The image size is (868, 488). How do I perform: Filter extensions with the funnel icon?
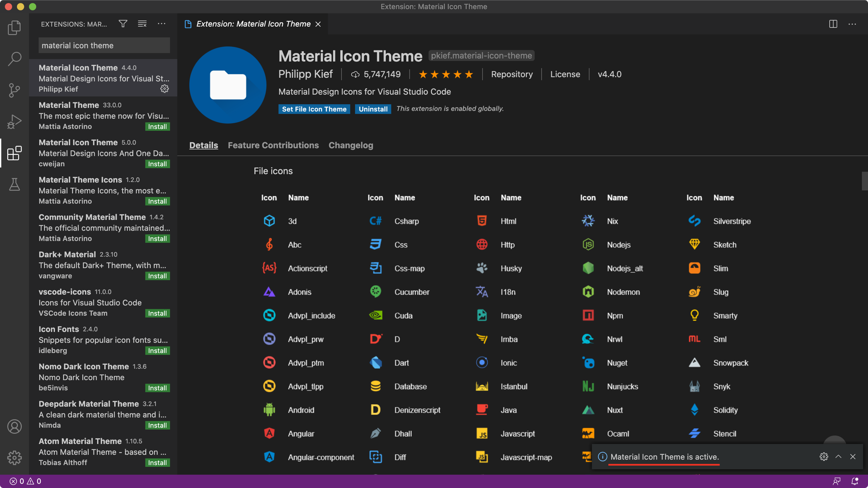(x=123, y=24)
